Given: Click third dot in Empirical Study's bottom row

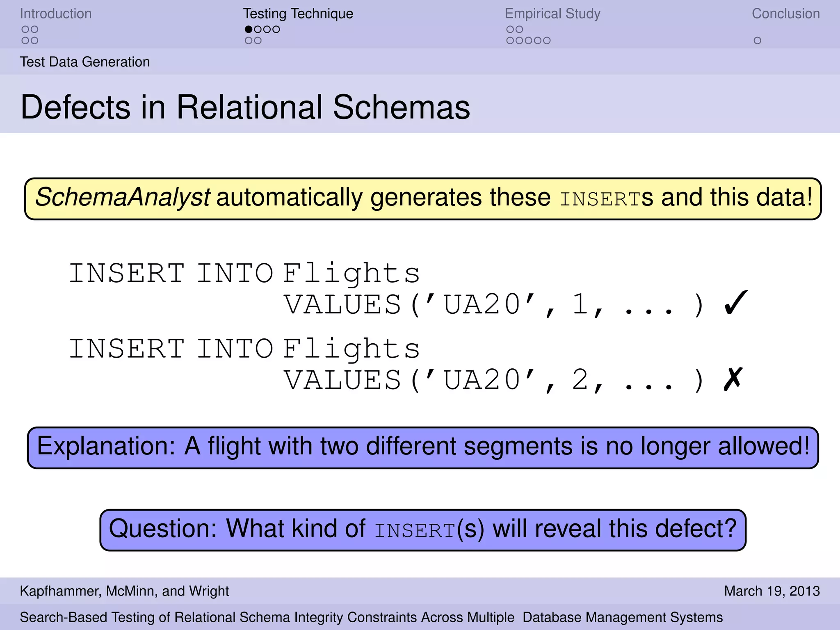Looking at the screenshot, I should click(529, 41).
